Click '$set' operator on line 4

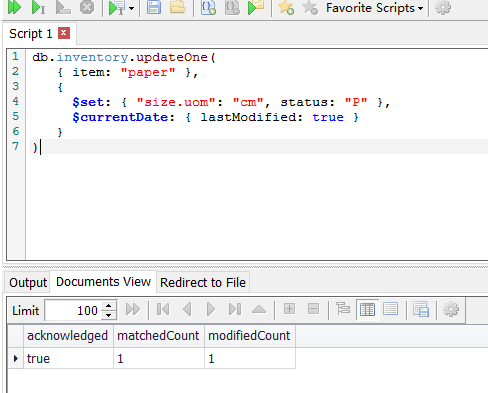88,102
